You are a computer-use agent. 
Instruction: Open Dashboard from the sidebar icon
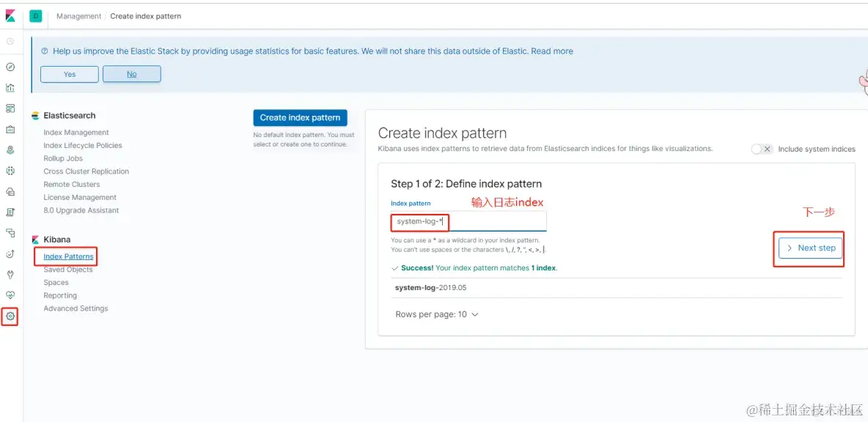click(10, 108)
